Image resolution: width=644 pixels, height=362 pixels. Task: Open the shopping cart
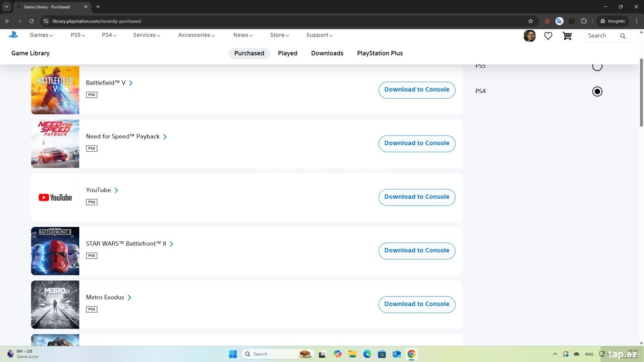point(567,36)
